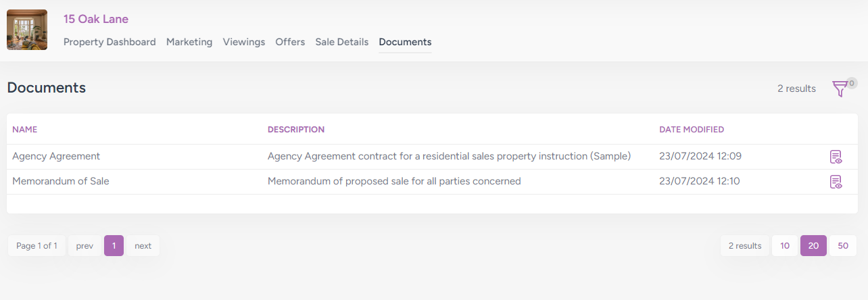Image resolution: width=868 pixels, height=300 pixels.
Task: Open the documents filter funnel icon
Action: click(839, 89)
